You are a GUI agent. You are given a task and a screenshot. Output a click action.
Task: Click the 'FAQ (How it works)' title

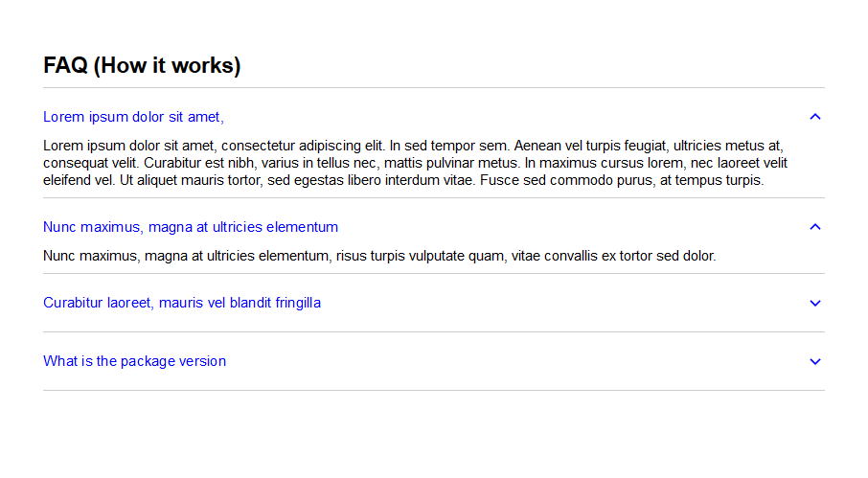(142, 65)
